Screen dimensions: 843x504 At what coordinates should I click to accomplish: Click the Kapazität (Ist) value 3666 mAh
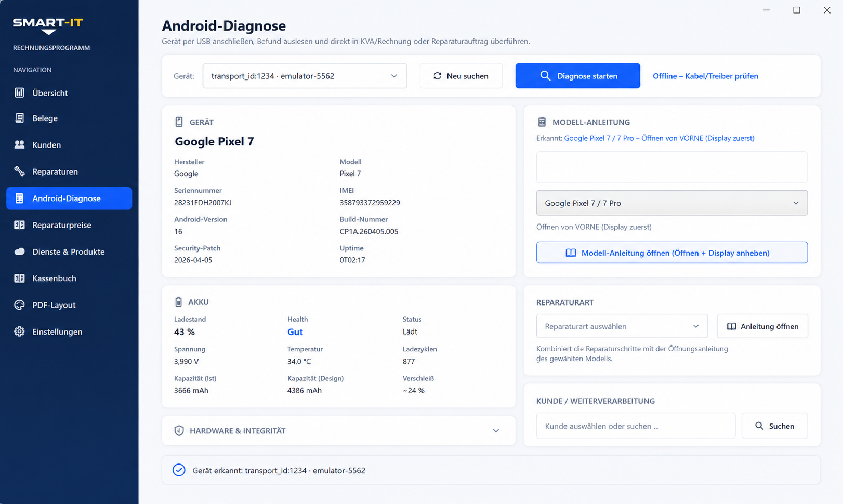tap(191, 390)
